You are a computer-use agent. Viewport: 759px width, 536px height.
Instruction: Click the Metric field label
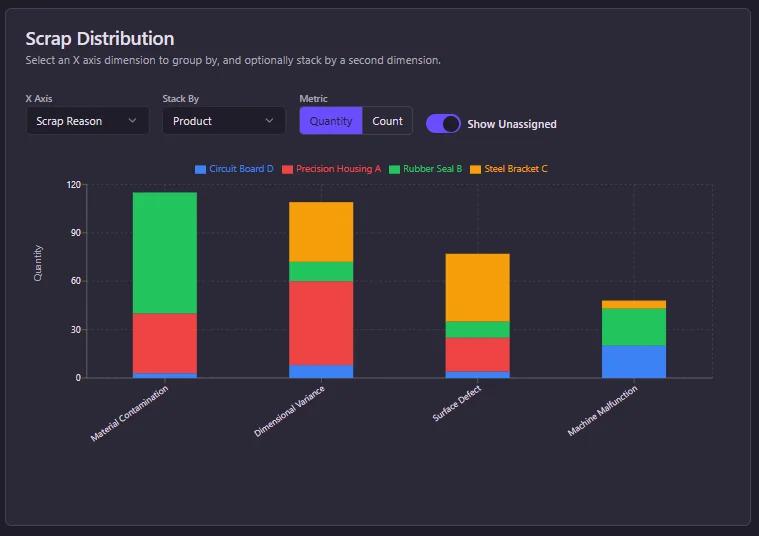pos(314,99)
